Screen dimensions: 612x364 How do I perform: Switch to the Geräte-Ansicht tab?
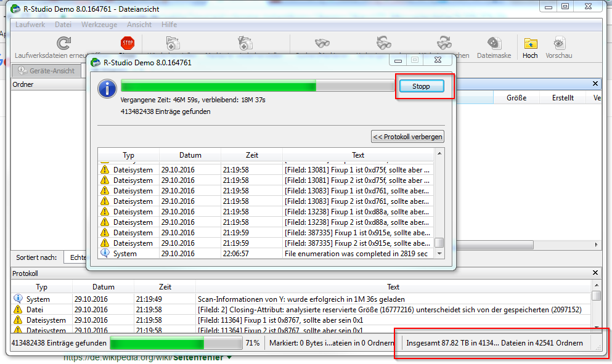pyautogui.click(x=46, y=71)
